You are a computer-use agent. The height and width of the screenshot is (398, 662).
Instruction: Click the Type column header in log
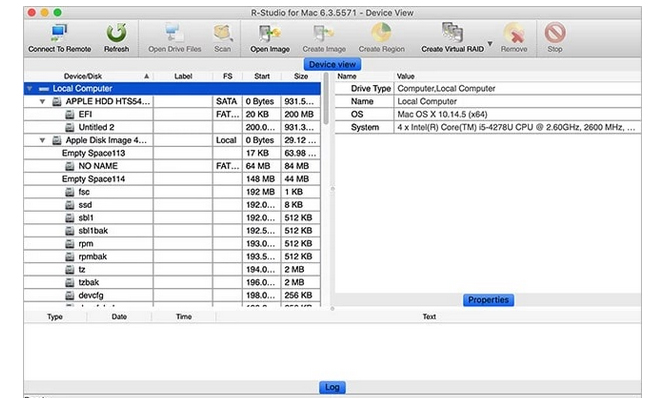pyautogui.click(x=55, y=317)
